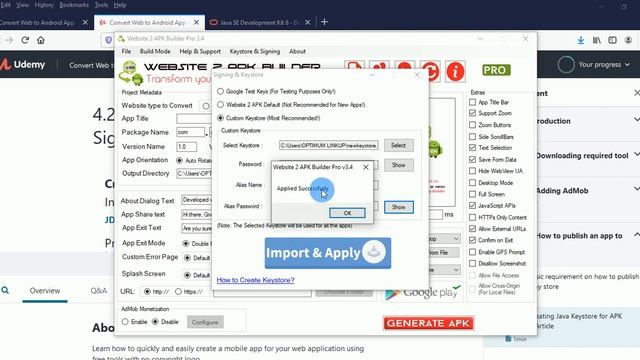Screen dimensions: 640x360
Task: Open the Firefox account icon
Action: click(x=628, y=40)
